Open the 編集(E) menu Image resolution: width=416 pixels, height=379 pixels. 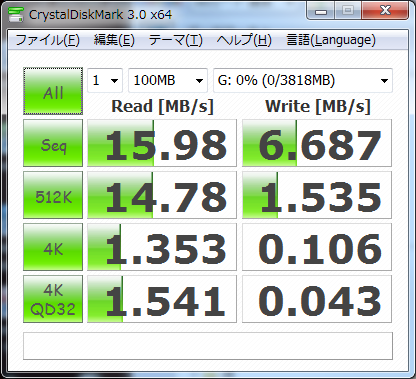pyautogui.click(x=114, y=40)
